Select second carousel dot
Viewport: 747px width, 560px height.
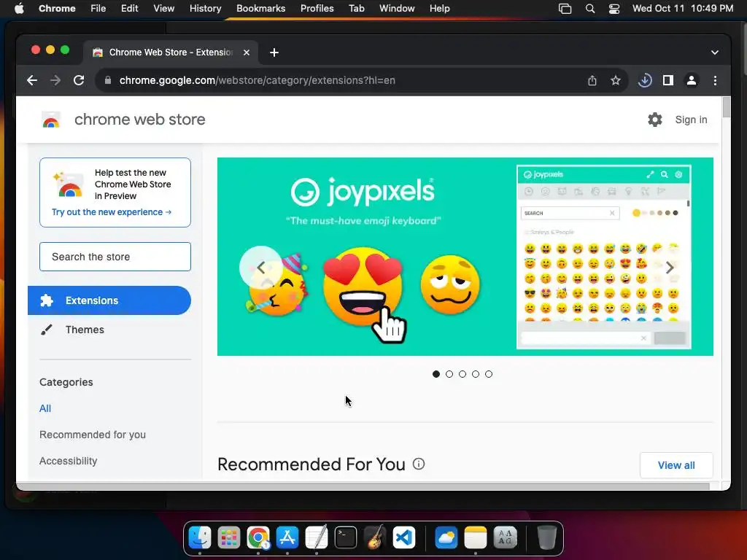click(449, 374)
